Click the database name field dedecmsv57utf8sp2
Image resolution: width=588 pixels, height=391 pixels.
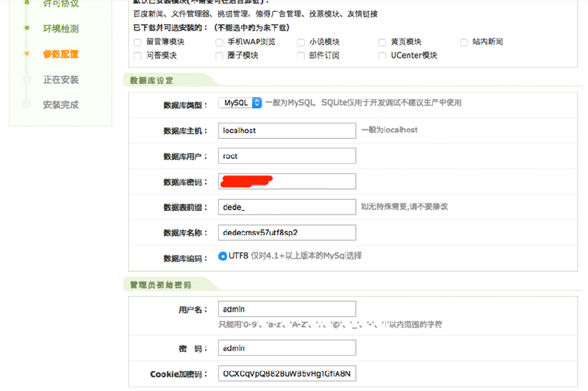tap(287, 233)
